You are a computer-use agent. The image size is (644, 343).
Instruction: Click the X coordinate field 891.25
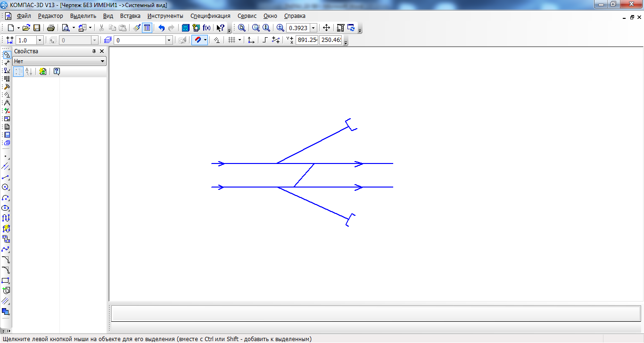pyautogui.click(x=306, y=41)
